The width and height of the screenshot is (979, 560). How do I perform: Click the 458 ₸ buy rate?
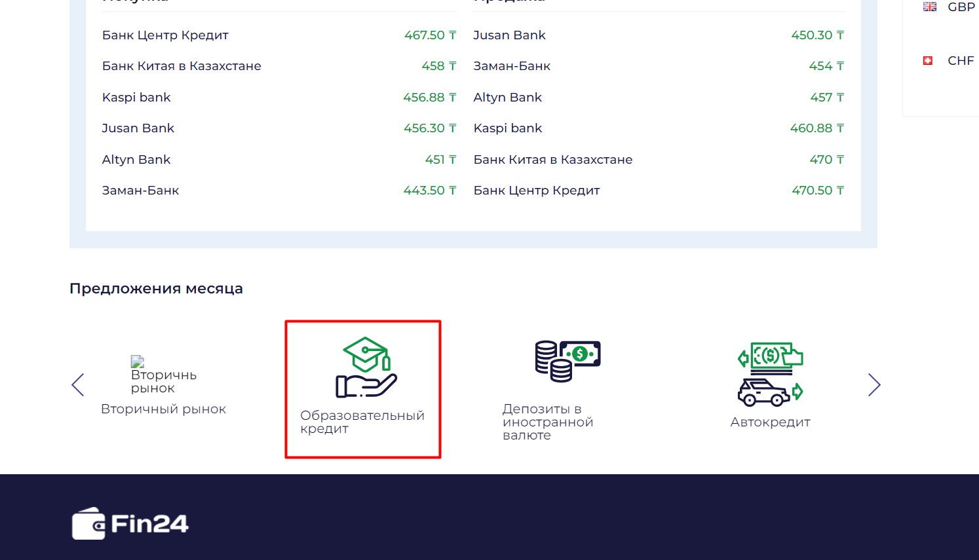pos(439,66)
